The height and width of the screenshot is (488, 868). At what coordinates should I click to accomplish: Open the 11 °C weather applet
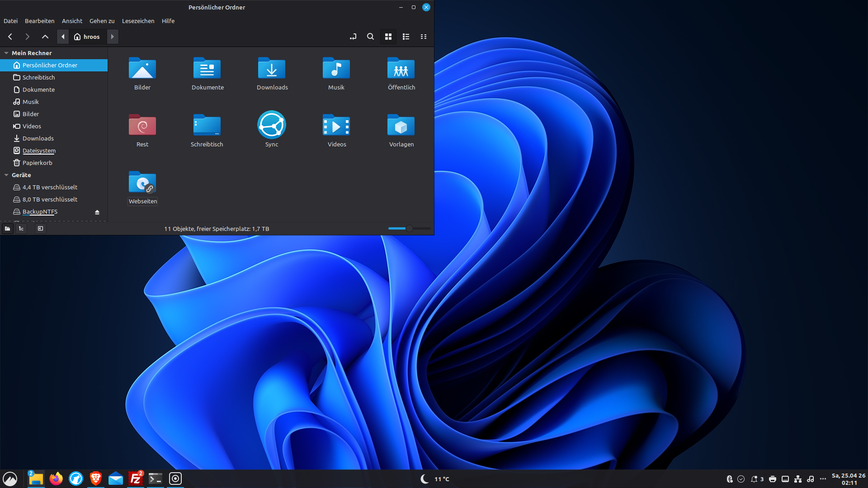pos(435,479)
